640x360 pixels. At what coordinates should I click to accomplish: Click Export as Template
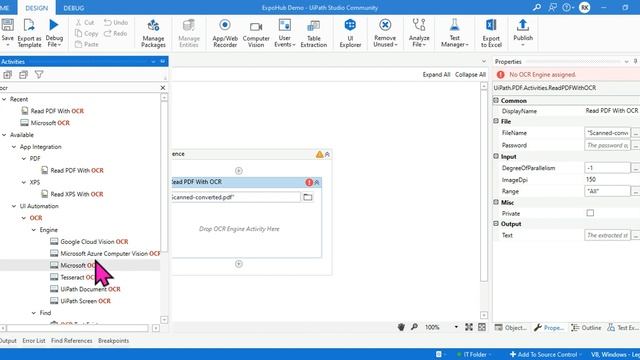[x=29, y=33]
